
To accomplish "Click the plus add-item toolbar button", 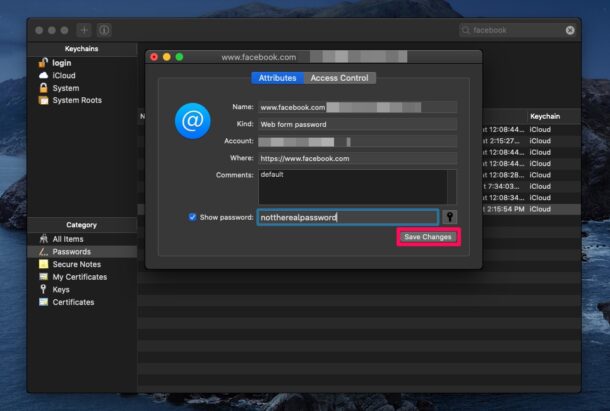I will point(84,30).
